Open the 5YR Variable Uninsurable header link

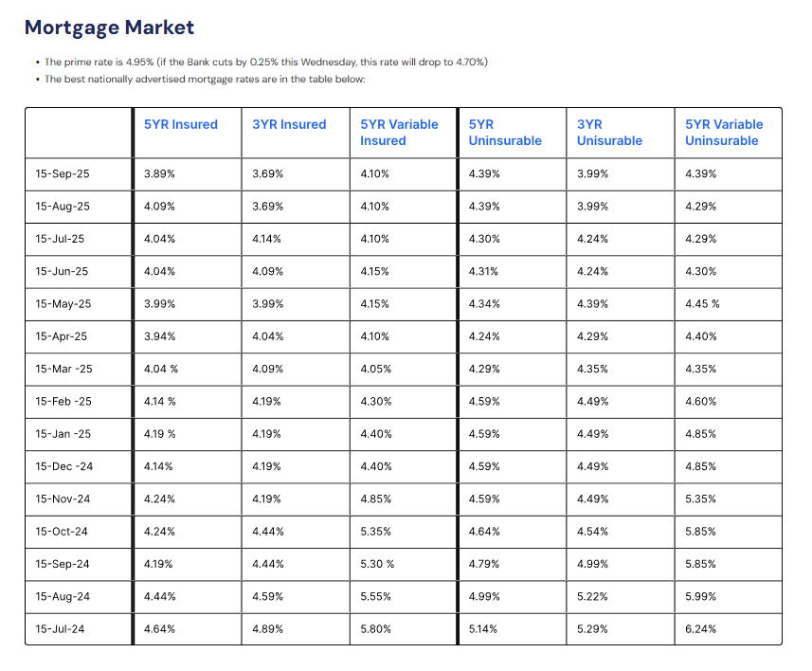(724, 133)
